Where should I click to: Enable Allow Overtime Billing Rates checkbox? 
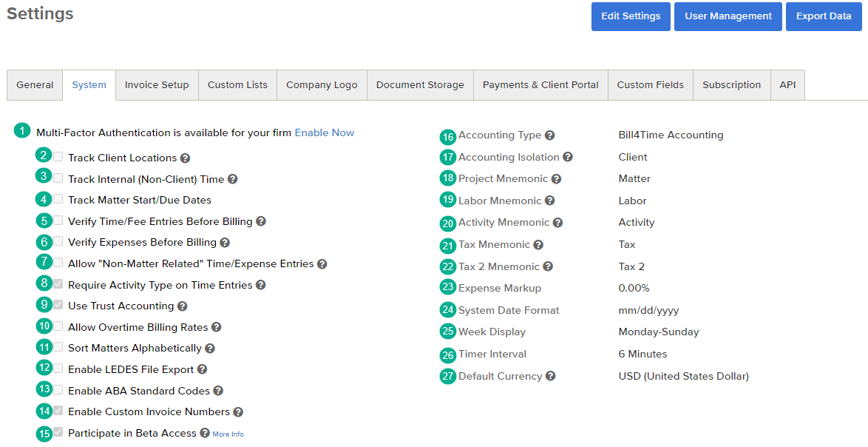coord(58,326)
